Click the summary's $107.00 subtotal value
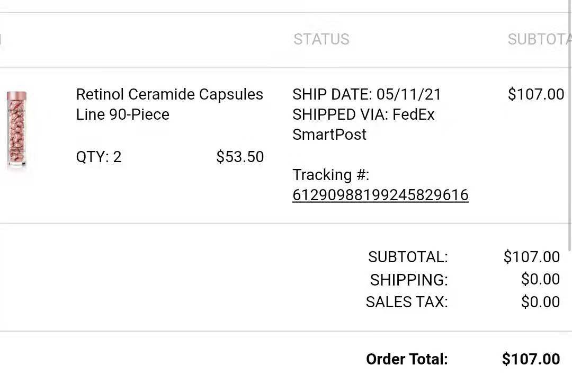The image size is (572, 392). [532, 256]
